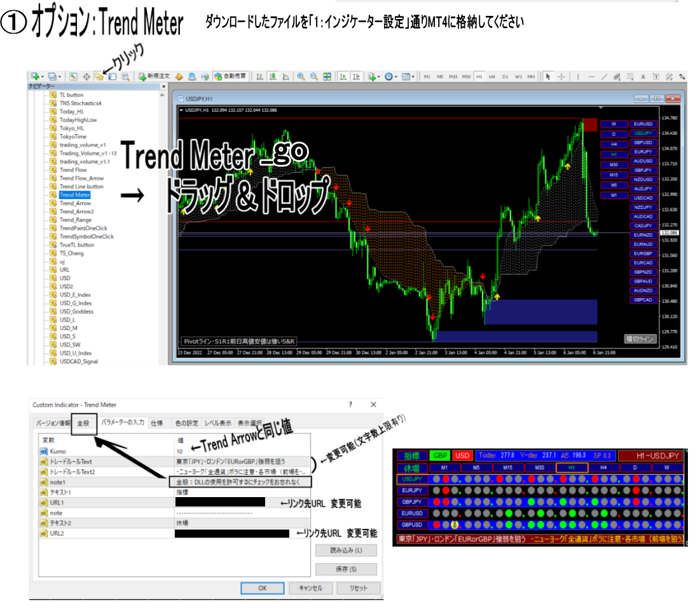The height and width of the screenshot is (609, 700).
Task: Toggle the AutoTrading (自動売買) button
Action: coord(232,76)
